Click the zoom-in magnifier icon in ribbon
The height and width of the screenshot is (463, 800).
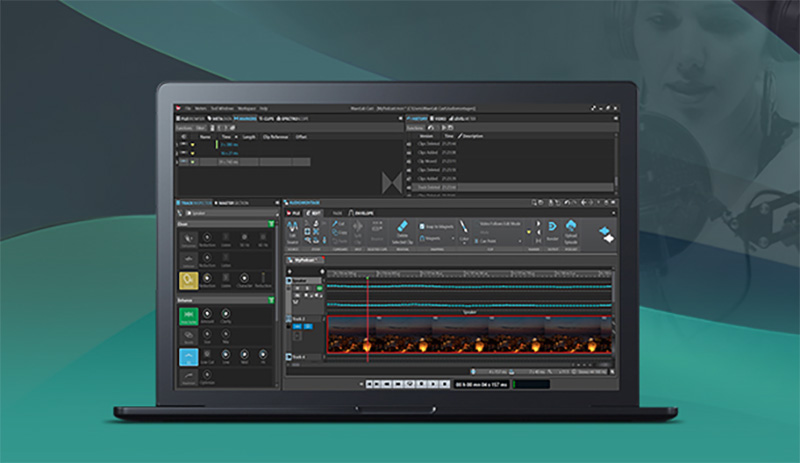click(308, 240)
